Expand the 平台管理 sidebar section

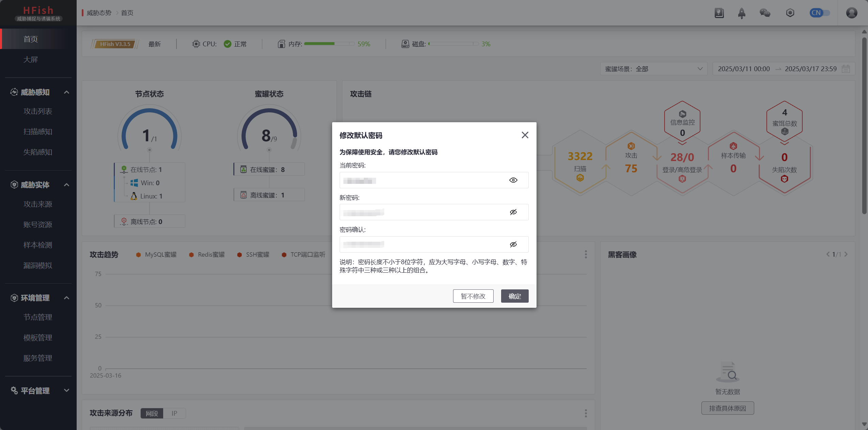(66, 391)
